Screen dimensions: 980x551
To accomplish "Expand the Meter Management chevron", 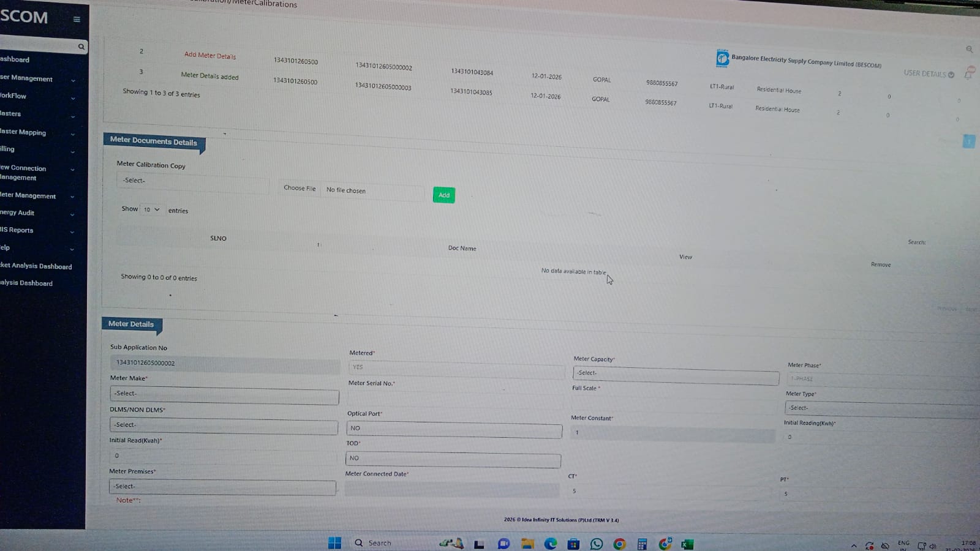I will point(72,197).
